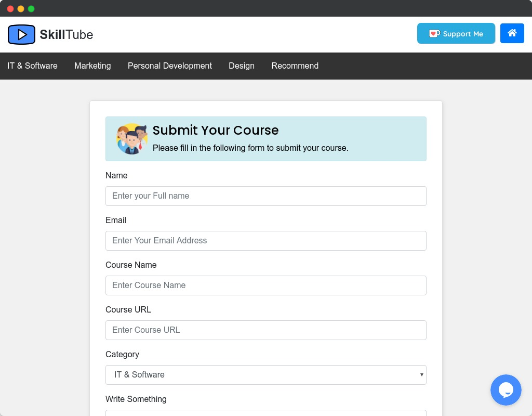532x416 pixels.
Task: Click the dropdown arrow on Category field
Action: pyautogui.click(x=421, y=375)
